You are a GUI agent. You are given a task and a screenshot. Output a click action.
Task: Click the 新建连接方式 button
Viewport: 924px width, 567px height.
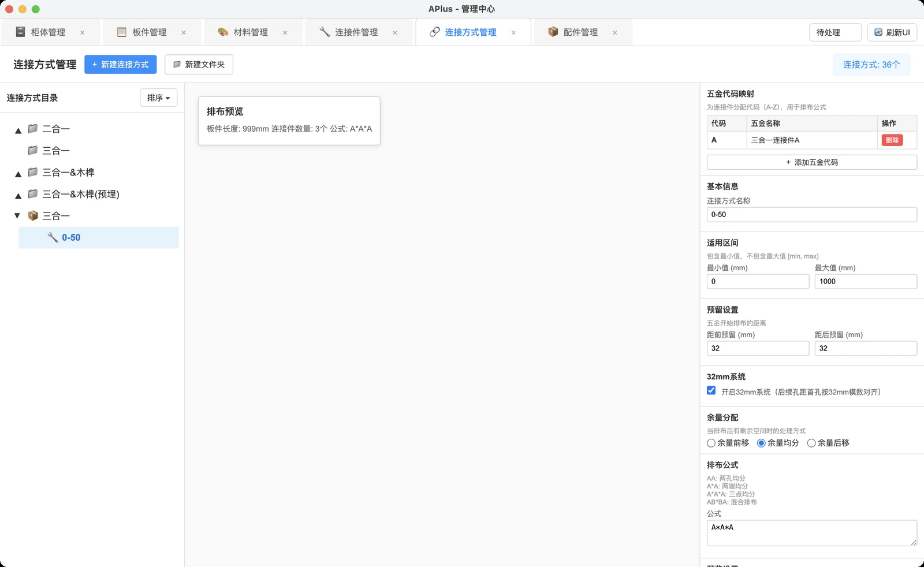121,65
